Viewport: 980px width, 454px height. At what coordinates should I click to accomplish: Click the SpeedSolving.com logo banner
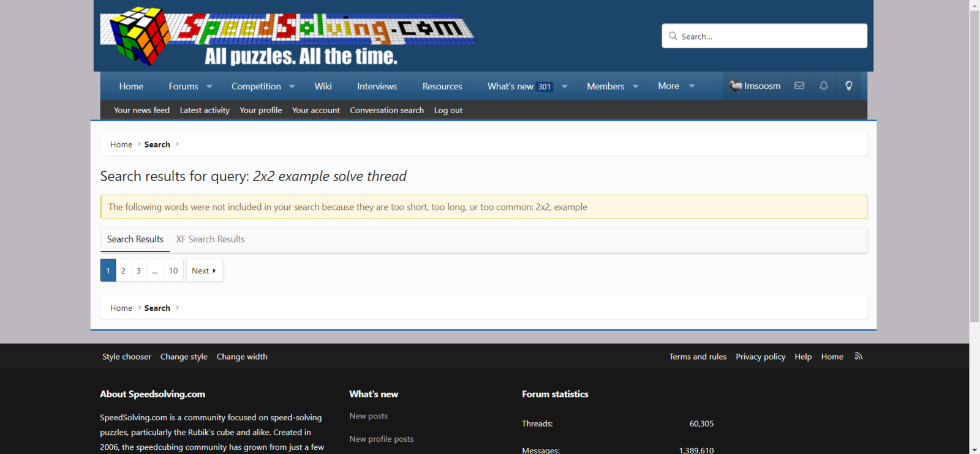(x=288, y=36)
